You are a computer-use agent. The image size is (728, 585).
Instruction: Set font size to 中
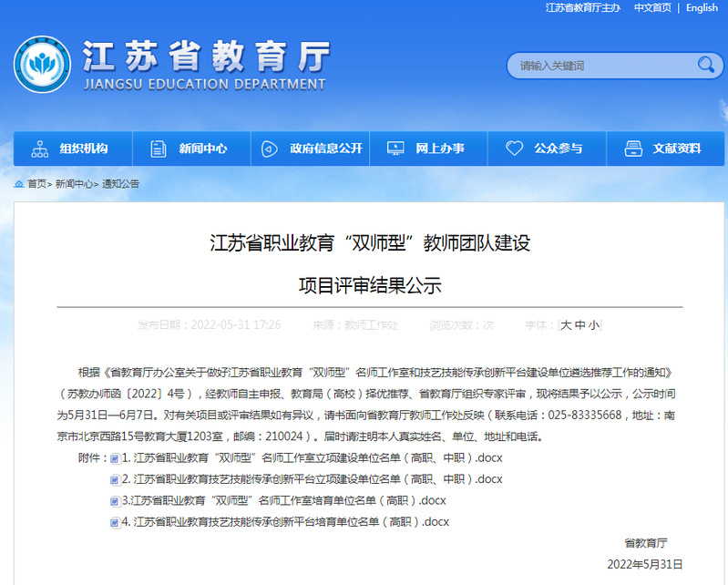point(579,325)
